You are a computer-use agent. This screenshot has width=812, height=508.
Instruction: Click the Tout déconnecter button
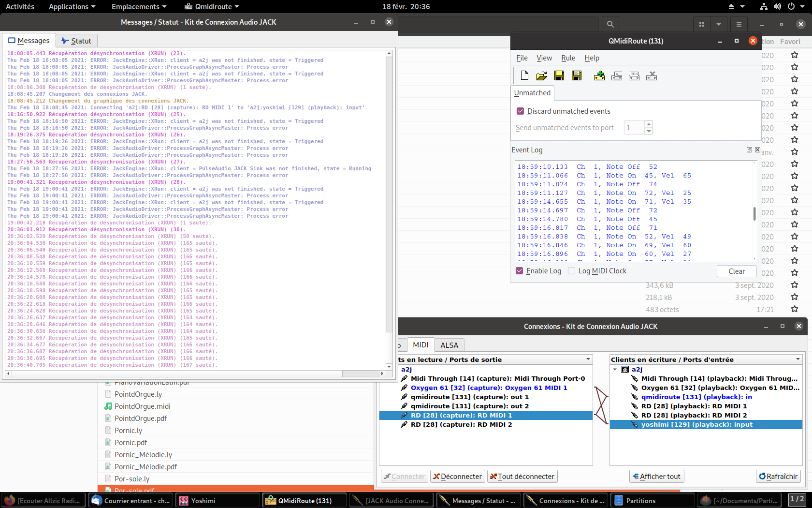[522, 477]
